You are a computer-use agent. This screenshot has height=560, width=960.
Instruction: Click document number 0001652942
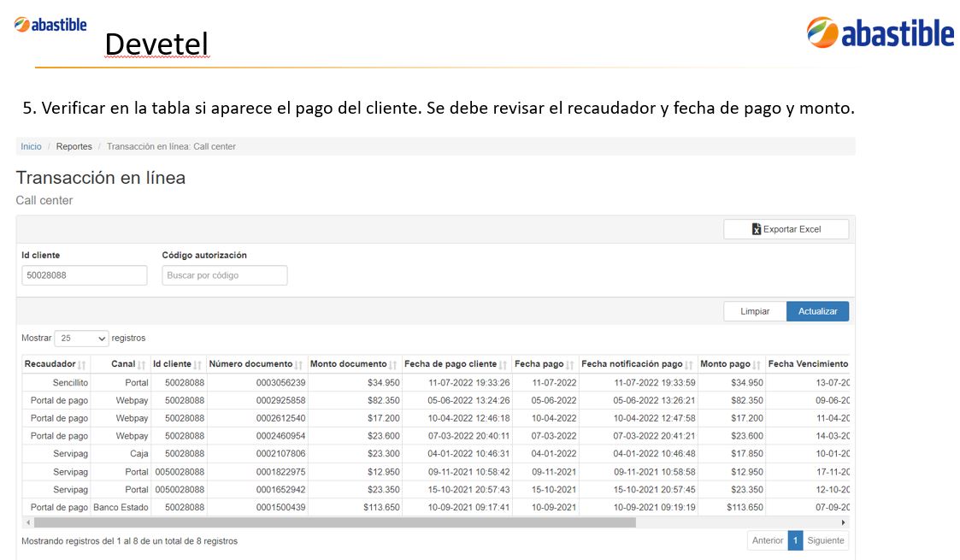point(281,490)
